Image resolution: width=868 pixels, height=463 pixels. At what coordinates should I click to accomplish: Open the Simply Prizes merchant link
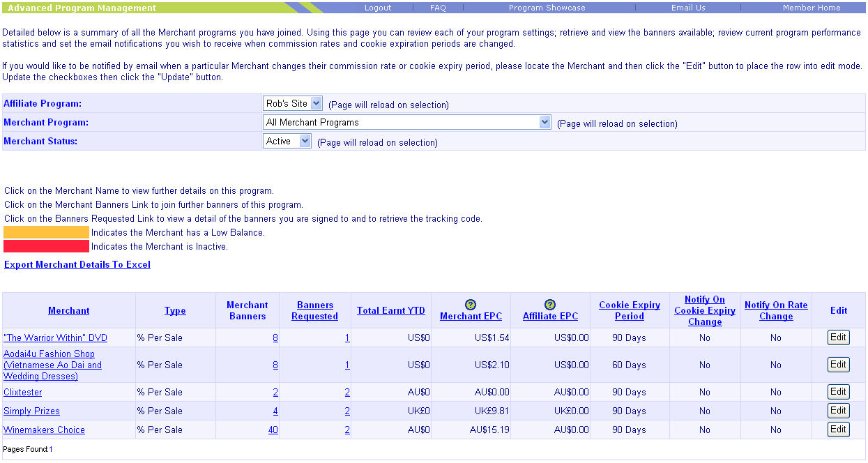[x=31, y=411]
